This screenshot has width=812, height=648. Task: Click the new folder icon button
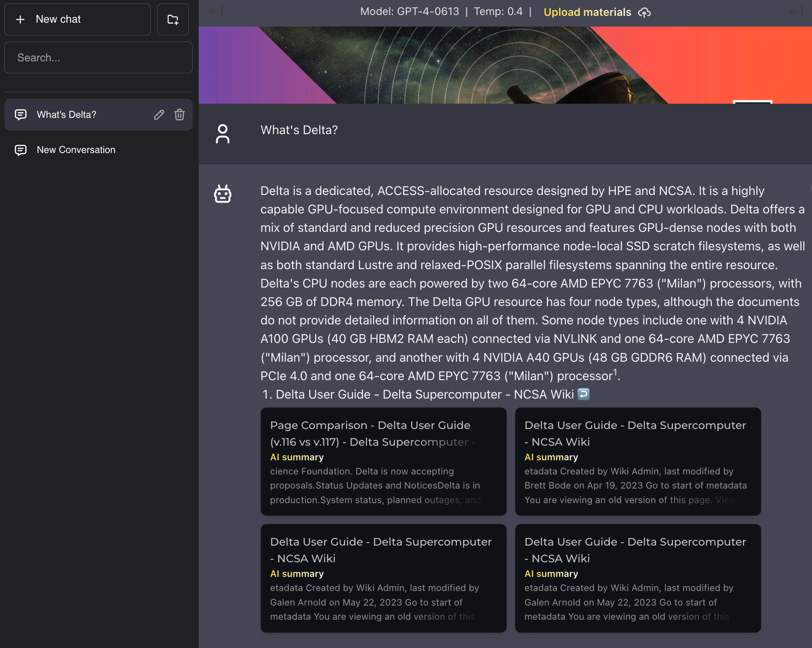tap(173, 19)
